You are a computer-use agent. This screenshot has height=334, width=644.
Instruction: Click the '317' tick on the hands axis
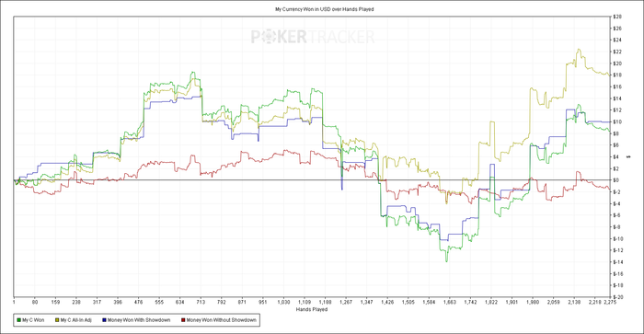tap(97, 302)
